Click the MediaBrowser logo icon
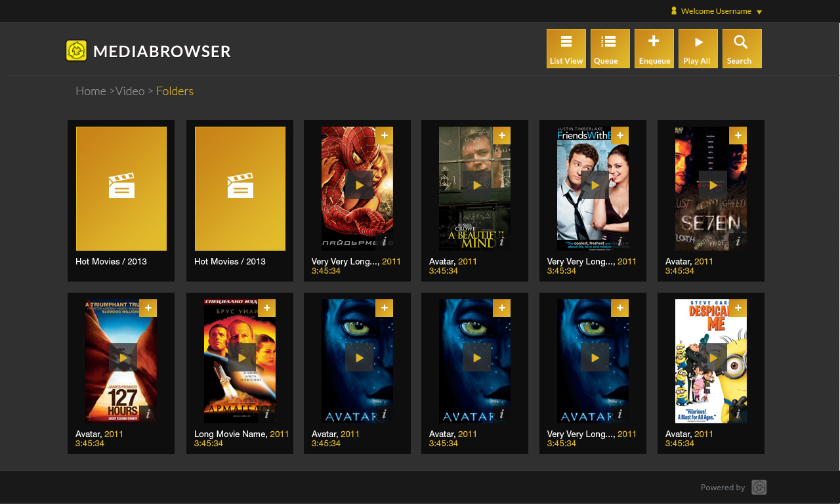The image size is (840, 504). [x=77, y=51]
